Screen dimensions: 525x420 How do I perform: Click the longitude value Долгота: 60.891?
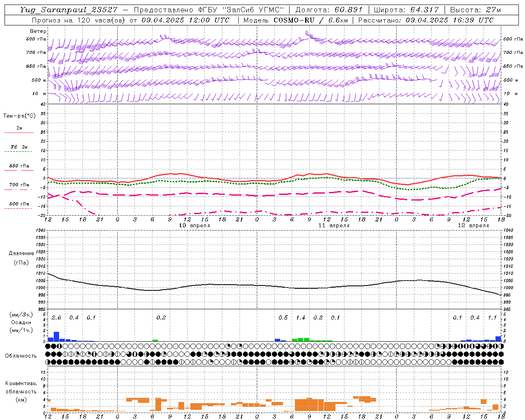pos(329,10)
